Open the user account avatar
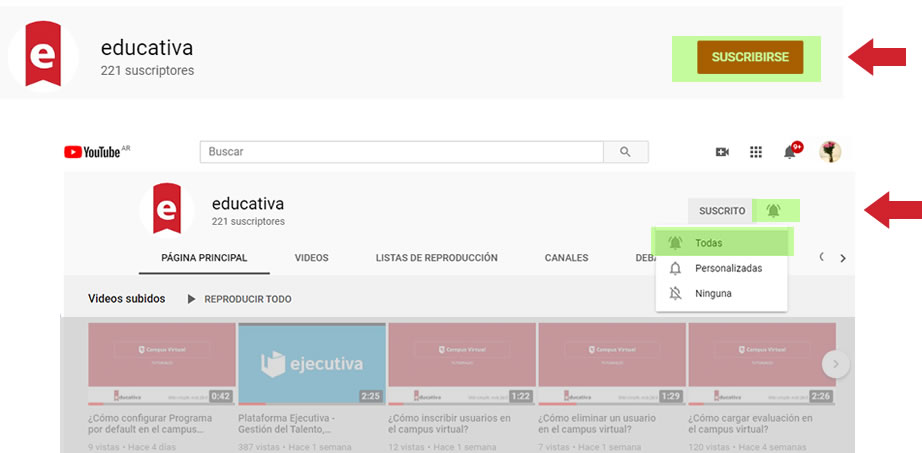Image resolution: width=922 pixels, height=453 pixels. coord(830,152)
